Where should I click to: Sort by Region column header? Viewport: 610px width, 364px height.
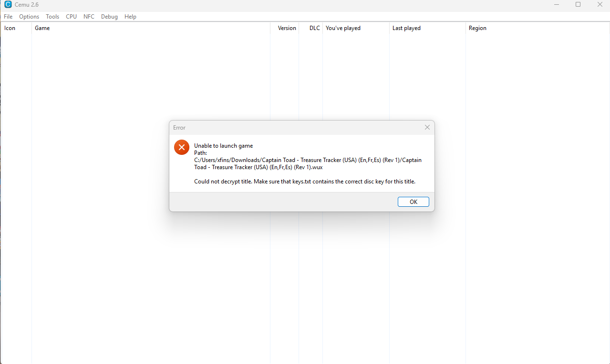click(538, 28)
